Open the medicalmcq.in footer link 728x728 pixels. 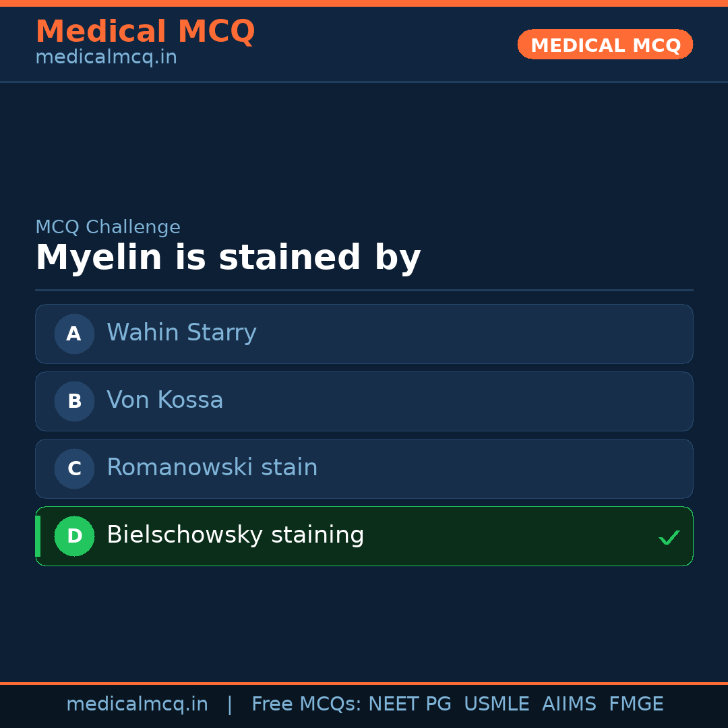click(137, 703)
